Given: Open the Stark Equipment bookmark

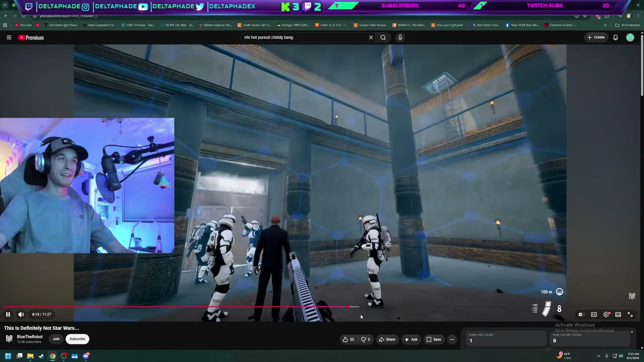Looking at the screenshot, I should pos(99,25).
